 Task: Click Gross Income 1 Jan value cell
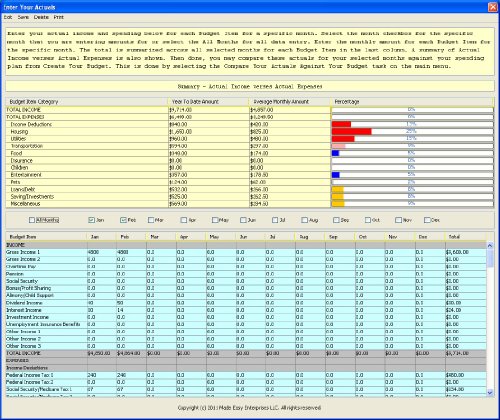pos(102,252)
